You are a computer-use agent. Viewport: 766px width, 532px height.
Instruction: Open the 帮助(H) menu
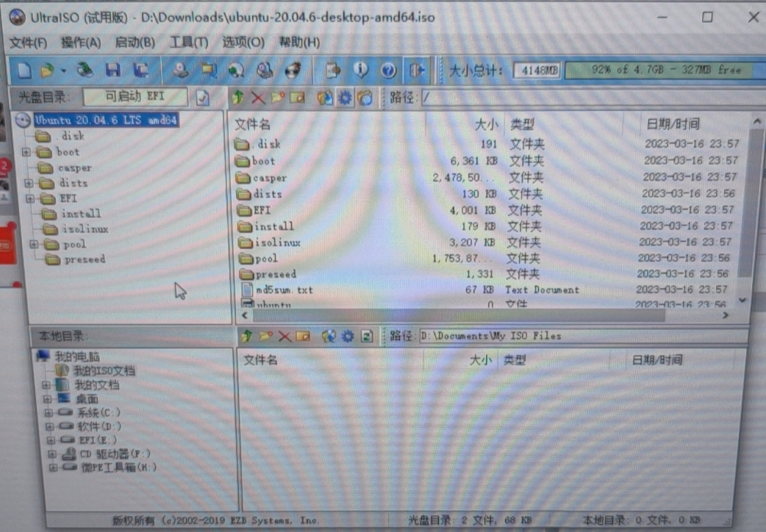pos(299,43)
